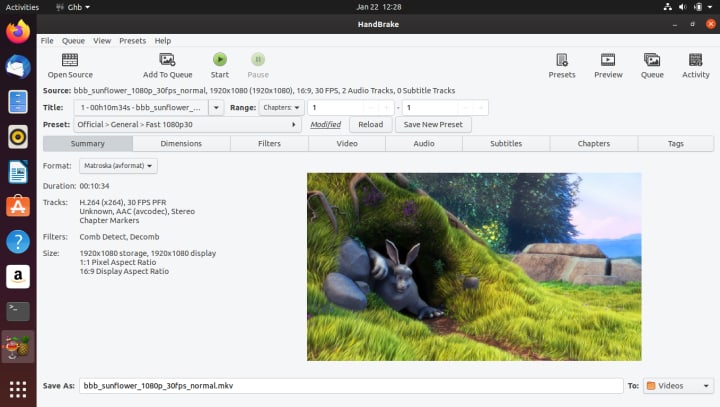This screenshot has width=720, height=407.
Task: Switch to the Video tab
Action: pyautogui.click(x=347, y=143)
